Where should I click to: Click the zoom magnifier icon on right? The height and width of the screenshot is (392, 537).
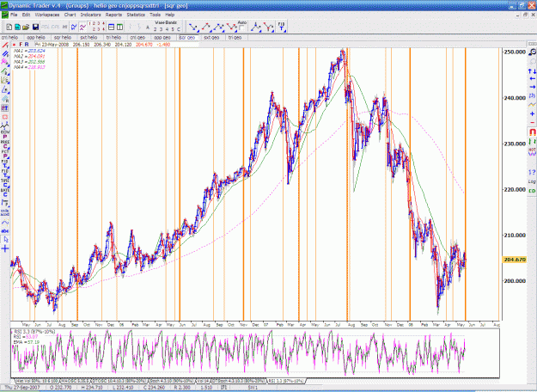(532, 52)
